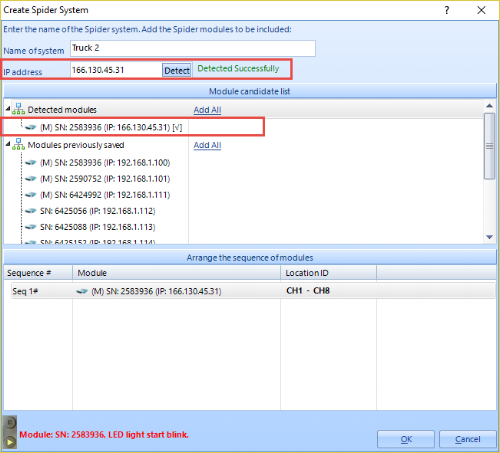Click the module icon in the Seq 1# row
The height and width of the screenshot is (453, 500).
82,291
